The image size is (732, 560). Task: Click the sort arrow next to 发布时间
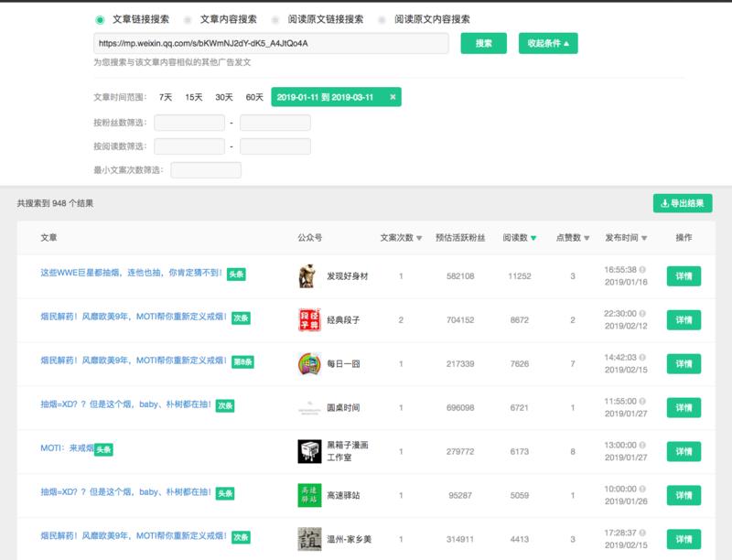coord(645,236)
